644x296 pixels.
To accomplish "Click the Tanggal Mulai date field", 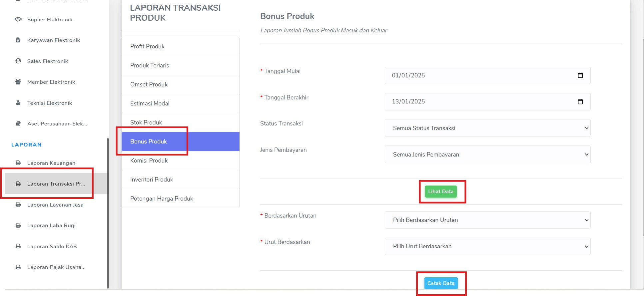I will click(487, 75).
